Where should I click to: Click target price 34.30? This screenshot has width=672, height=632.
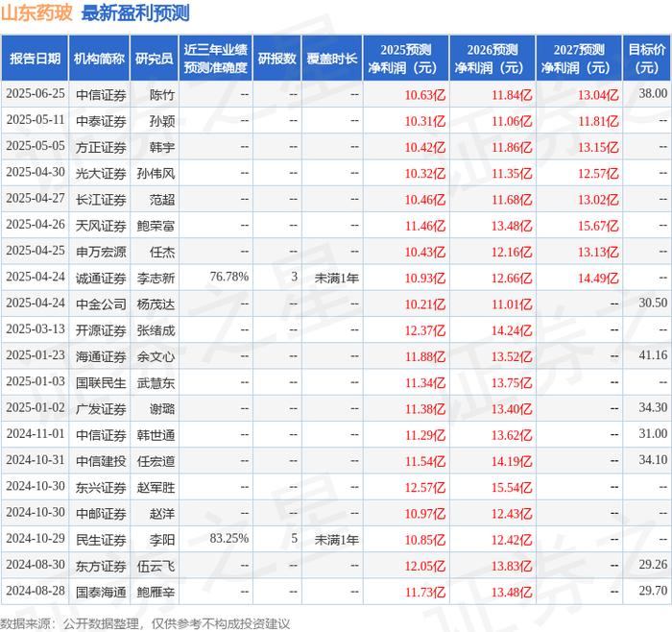click(653, 407)
